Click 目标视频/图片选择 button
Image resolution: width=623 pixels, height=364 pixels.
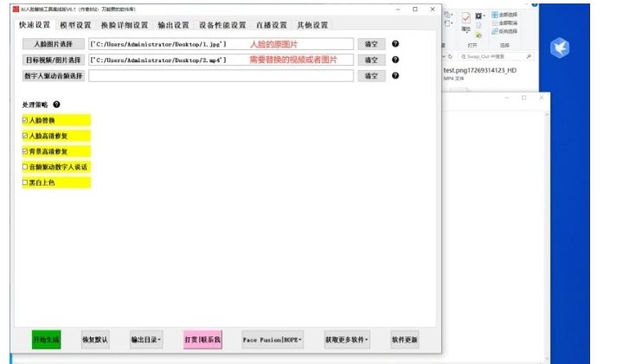point(54,60)
